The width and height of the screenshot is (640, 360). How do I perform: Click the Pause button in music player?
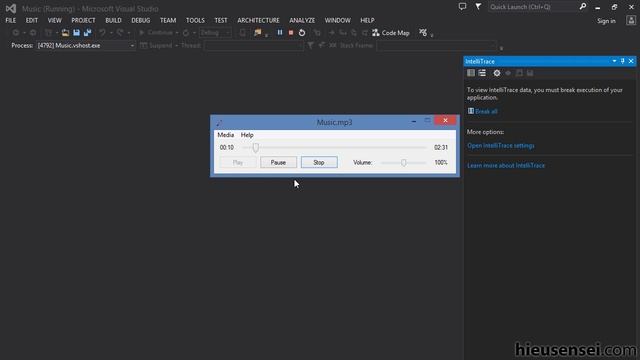tap(278, 162)
